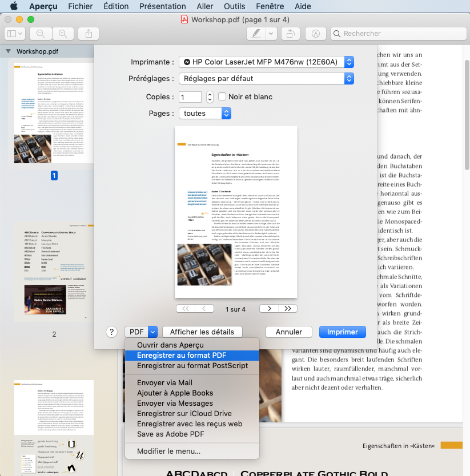Open the highlight color dropdown arrow
The width and height of the screenshot is (470, 476).
[271, 34]
